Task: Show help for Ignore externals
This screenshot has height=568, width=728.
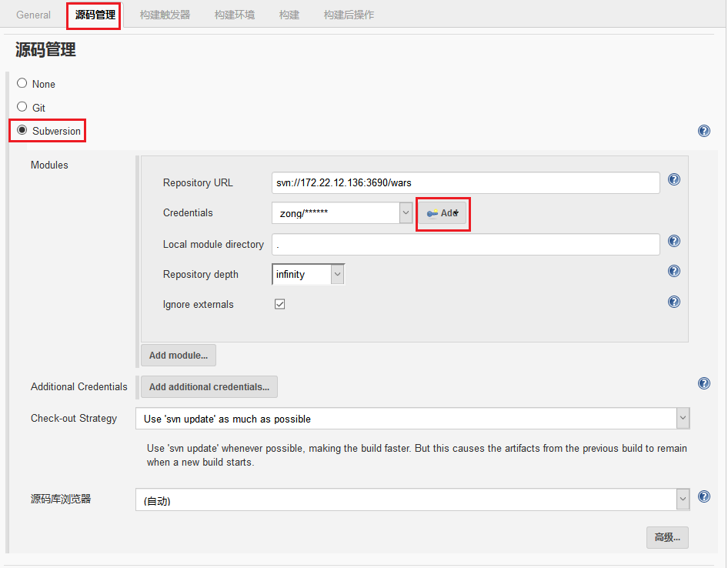Action: (x=673, y=302)
